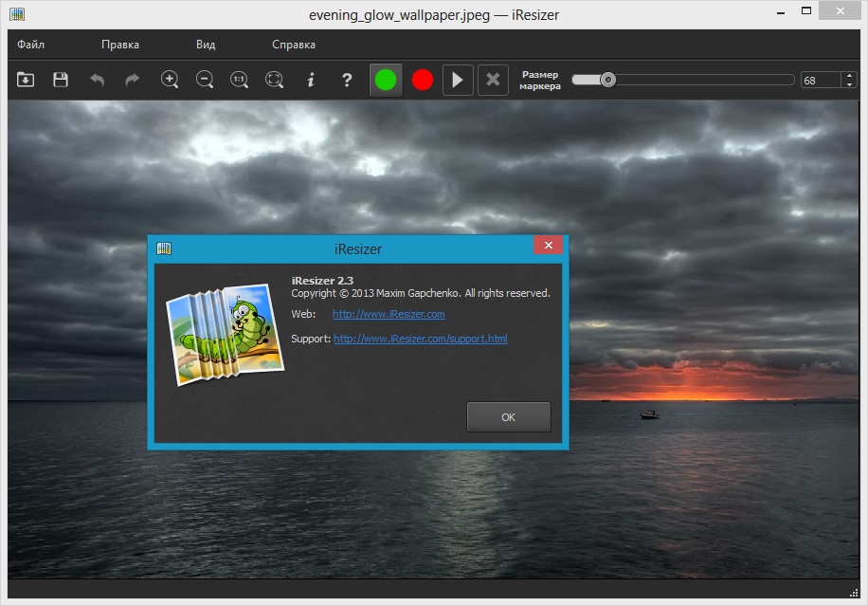Increase marker size with the up arrow
The image size is (868, 606).
(x=849, y=76)
